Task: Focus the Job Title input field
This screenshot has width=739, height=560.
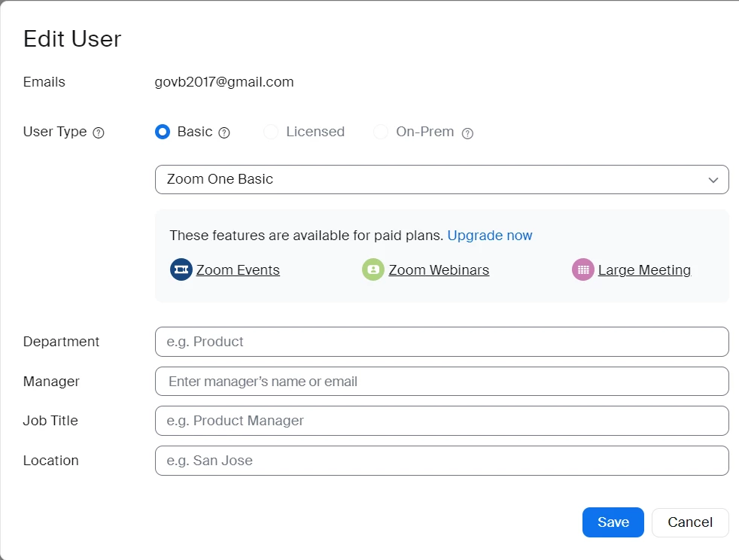Action: pos(442,421)
